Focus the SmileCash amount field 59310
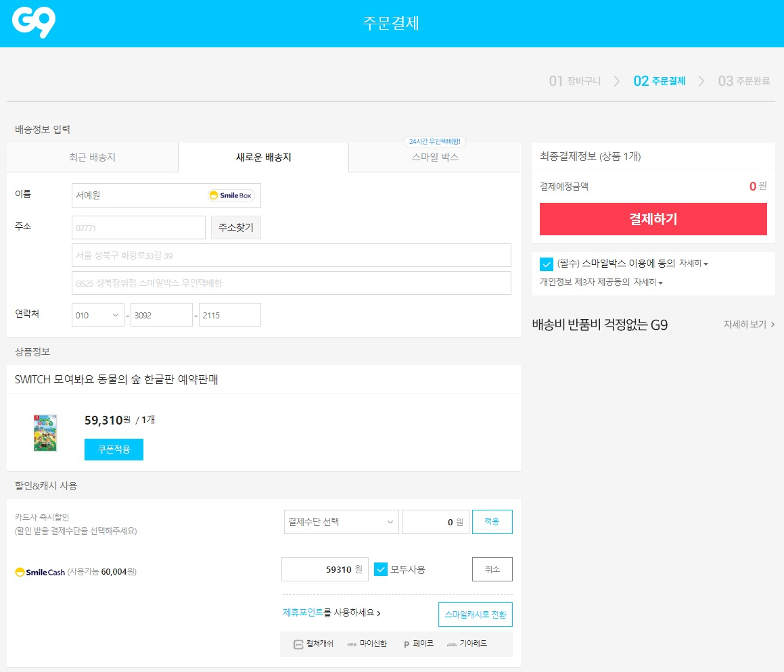This screenshot has width=784, height=672. pyautogui.click(x=325, y=569)
